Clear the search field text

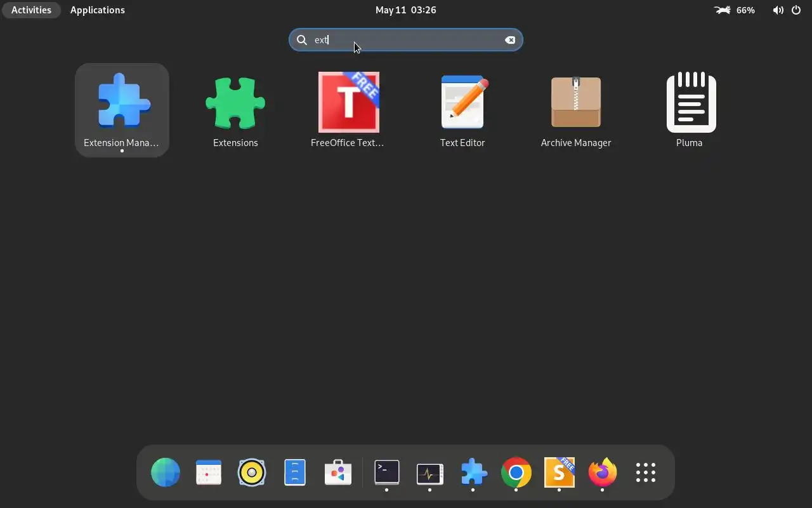click(x=510, y=40)
